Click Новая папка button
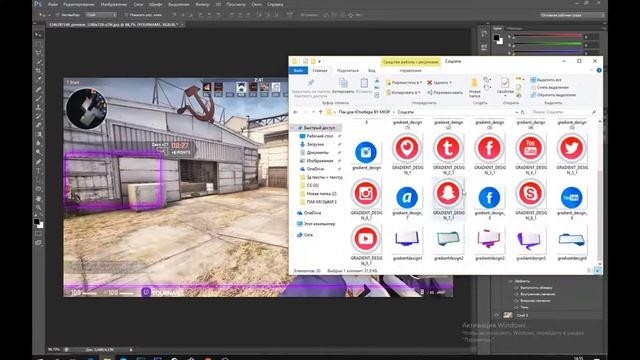The height and width of the screenshot is (360, 640). 474,87
